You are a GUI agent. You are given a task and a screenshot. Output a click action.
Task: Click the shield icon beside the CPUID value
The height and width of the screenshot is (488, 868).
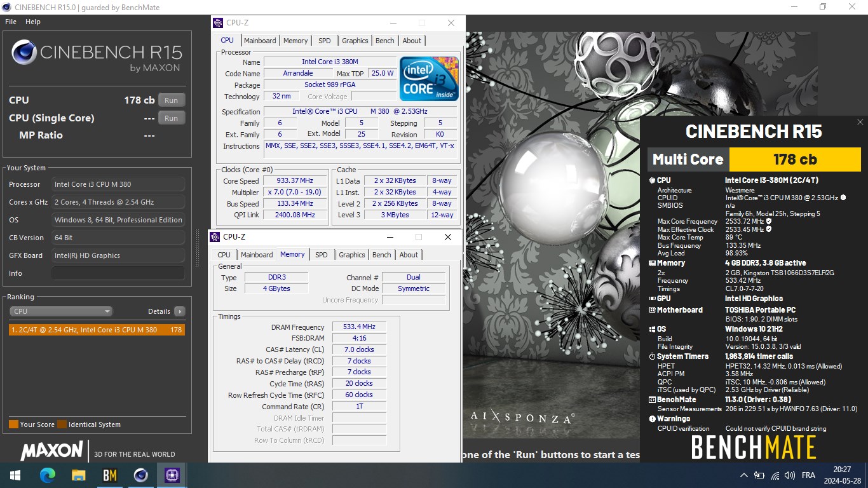click(x=843, y=198)
